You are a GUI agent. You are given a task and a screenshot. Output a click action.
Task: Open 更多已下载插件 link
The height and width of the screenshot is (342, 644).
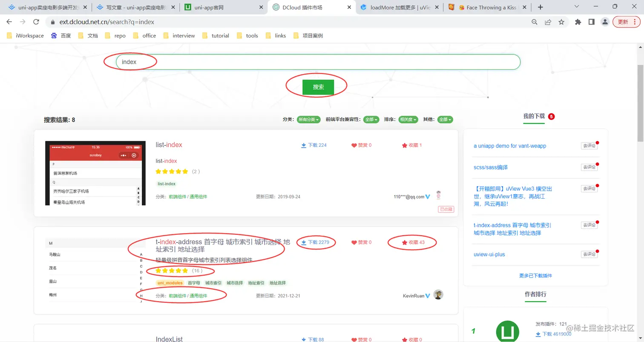pos(535,276)
